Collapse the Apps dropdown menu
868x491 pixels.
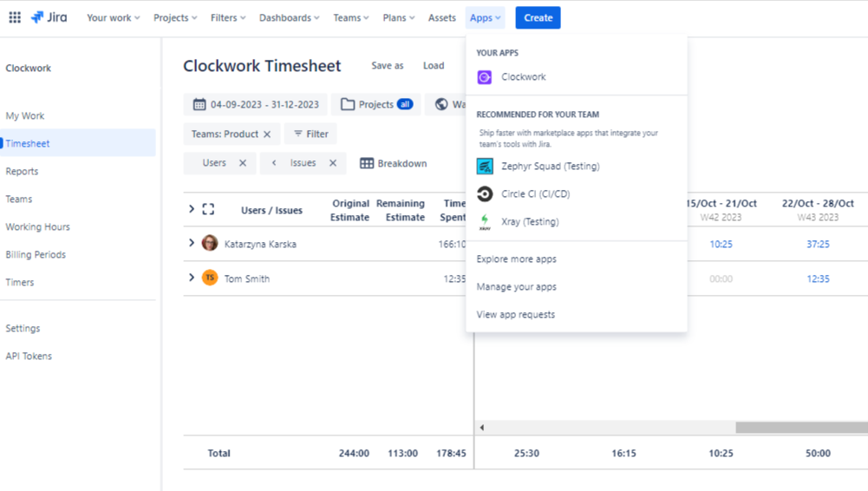[485, 17]
